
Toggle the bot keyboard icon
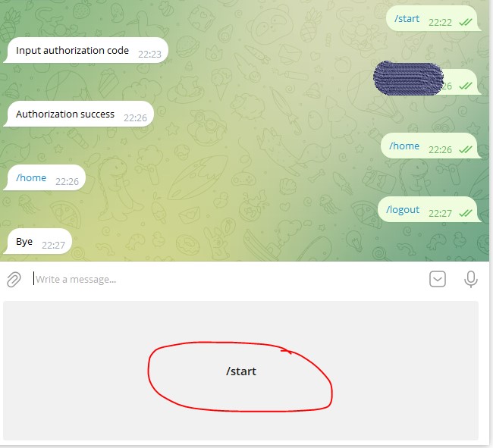click(438, 279)
